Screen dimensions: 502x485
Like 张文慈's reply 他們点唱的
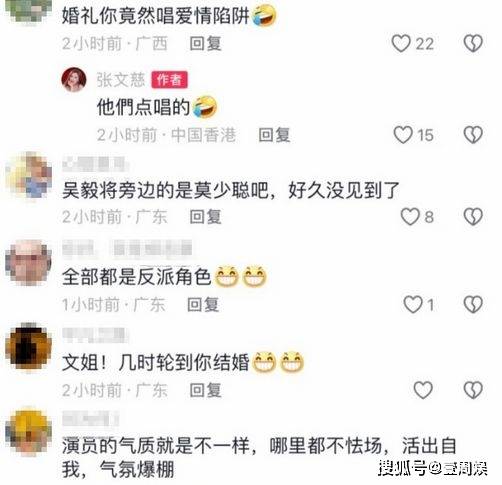click(x=403, y=135)
